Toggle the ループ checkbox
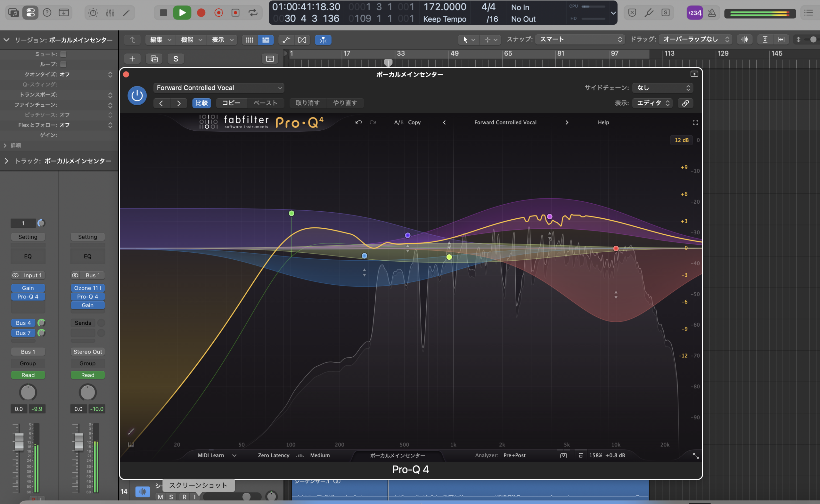The height and width of the screenshot is (504, 820). tap(63, 64)
